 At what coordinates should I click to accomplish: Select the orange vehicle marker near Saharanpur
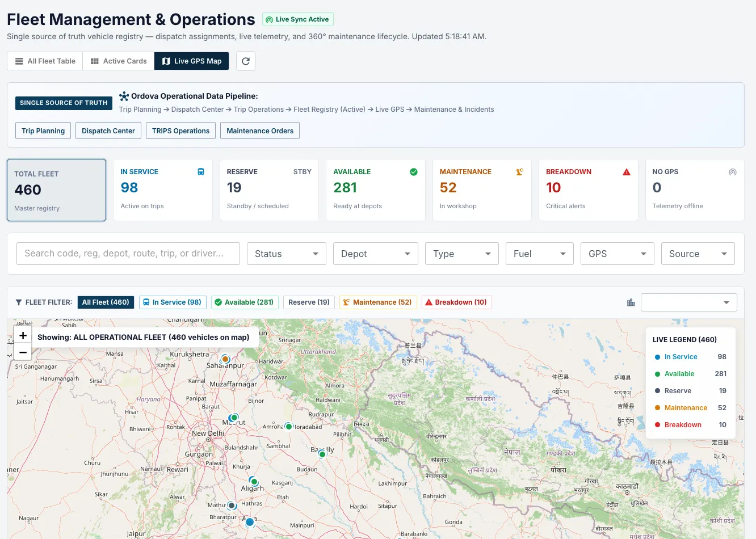(225, 359)
